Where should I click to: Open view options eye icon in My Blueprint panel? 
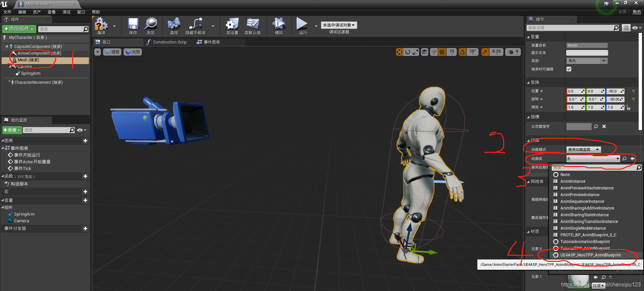point(82,130)
